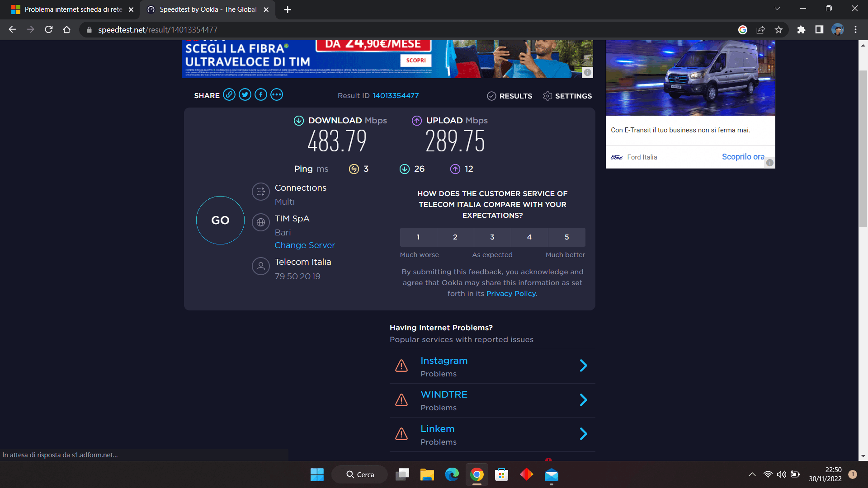Click the GO speed test button
This screenshot has width=868, height=488.
(220, 221)
